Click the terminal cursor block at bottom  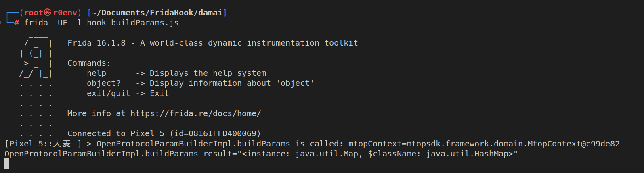point(6,163)
